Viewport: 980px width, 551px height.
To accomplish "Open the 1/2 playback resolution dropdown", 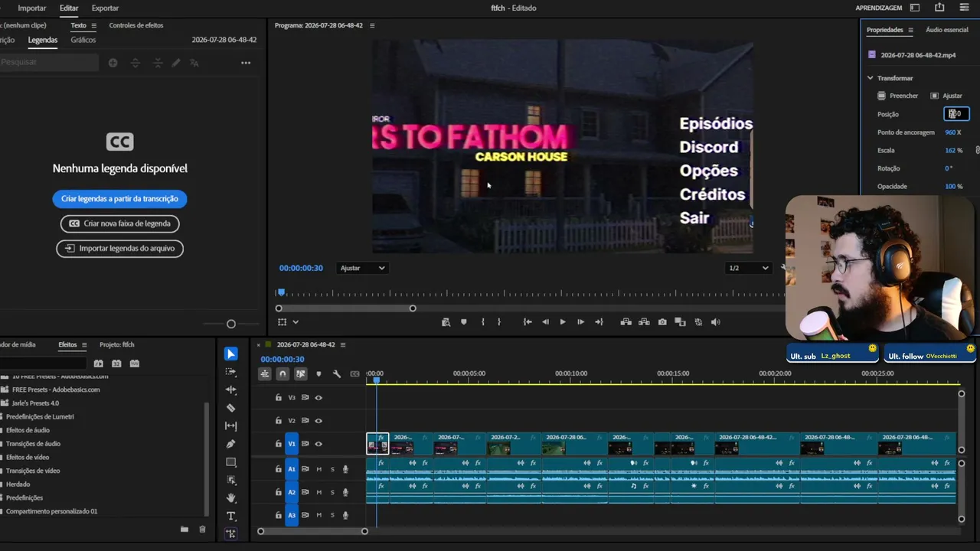I will click(748, 268).
